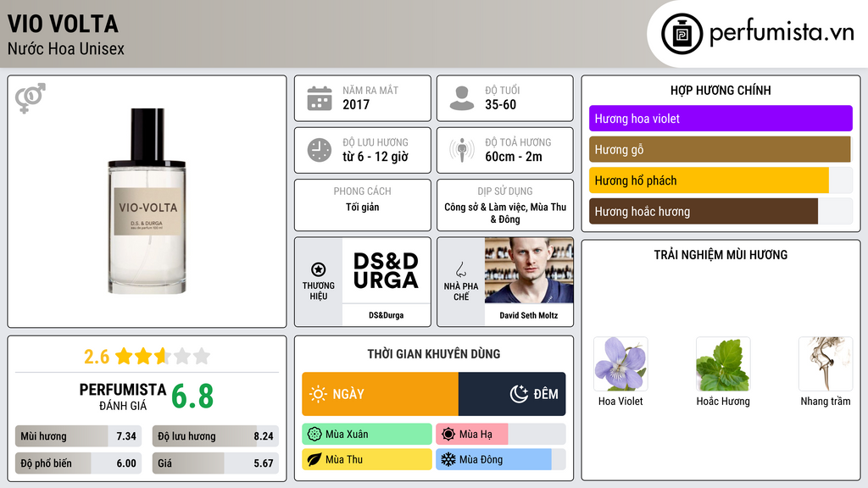Click the person icon beside age range

pyautogui.click(x=462, y=98)
